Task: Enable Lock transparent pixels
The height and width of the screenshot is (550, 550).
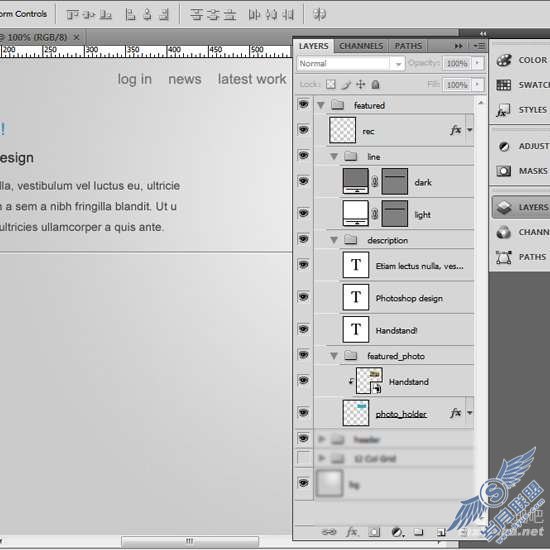Action: click(330, 85)
